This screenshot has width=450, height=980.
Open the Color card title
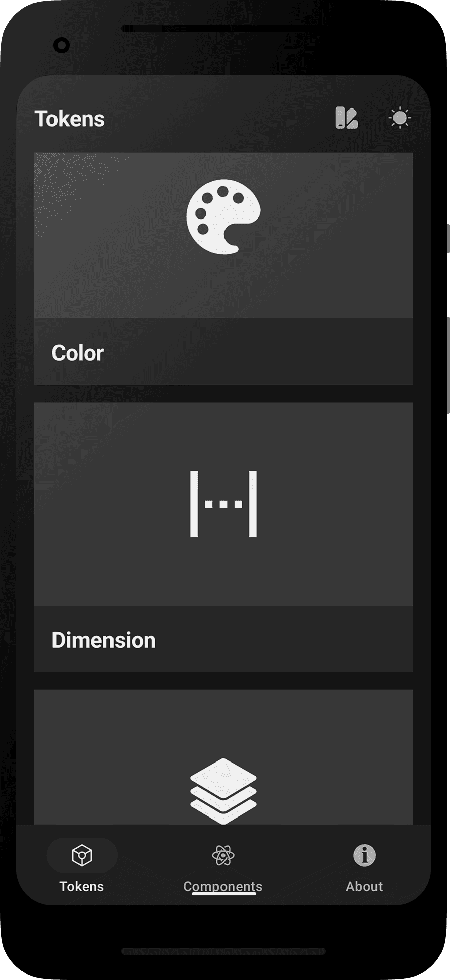coord(78,353)
